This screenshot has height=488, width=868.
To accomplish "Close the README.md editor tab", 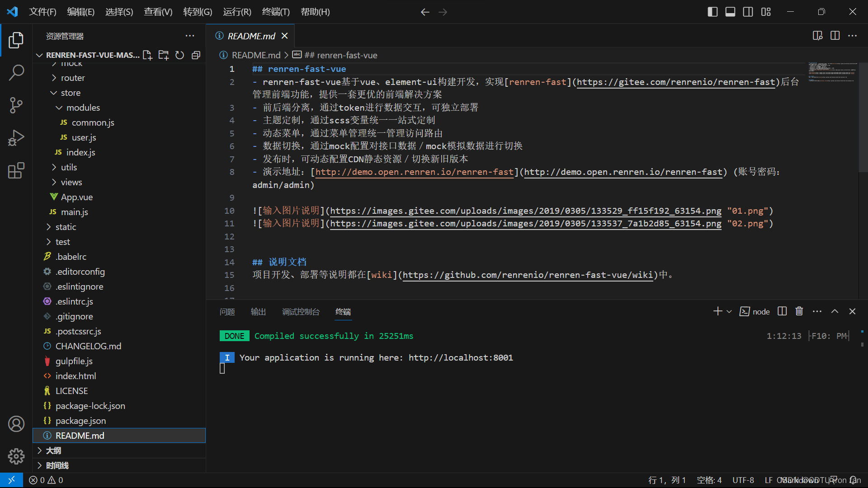I will click(285, 36).
